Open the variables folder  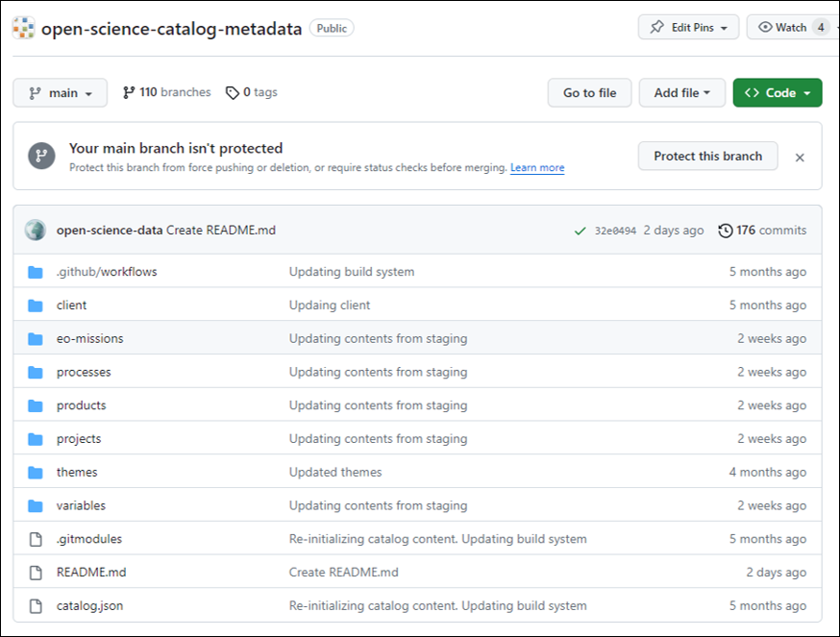coord(81,505)
